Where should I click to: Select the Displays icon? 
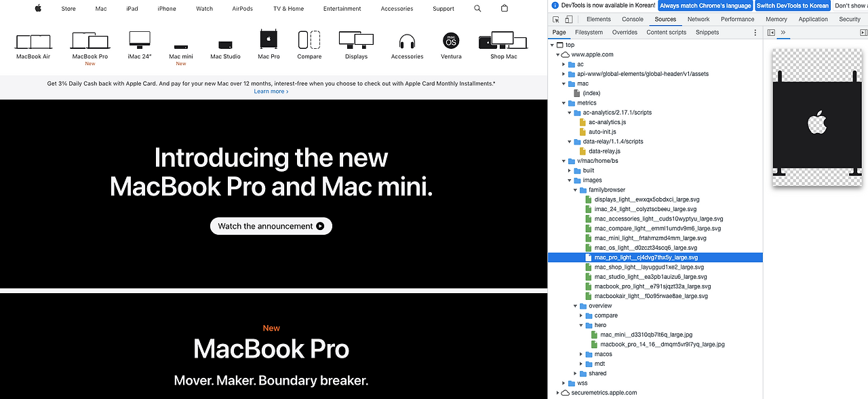pyautogui.click(x=356, y=40)
